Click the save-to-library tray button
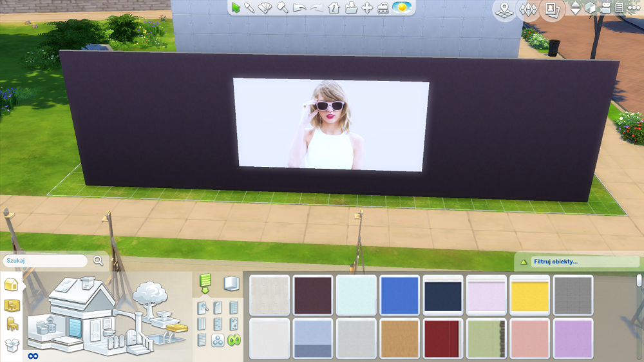The image size is (644, 362). (351, 8)
